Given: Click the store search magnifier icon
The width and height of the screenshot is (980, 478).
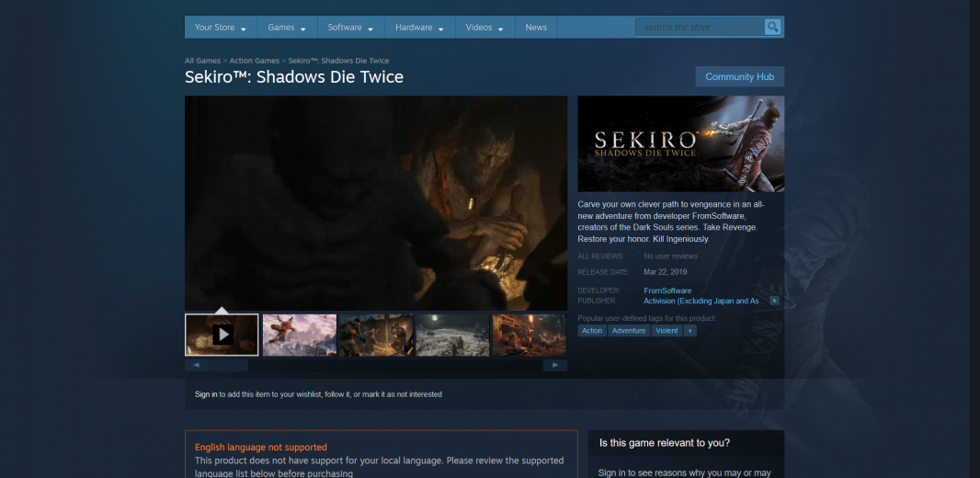Looking at the screenshot, I should point(772,27).
